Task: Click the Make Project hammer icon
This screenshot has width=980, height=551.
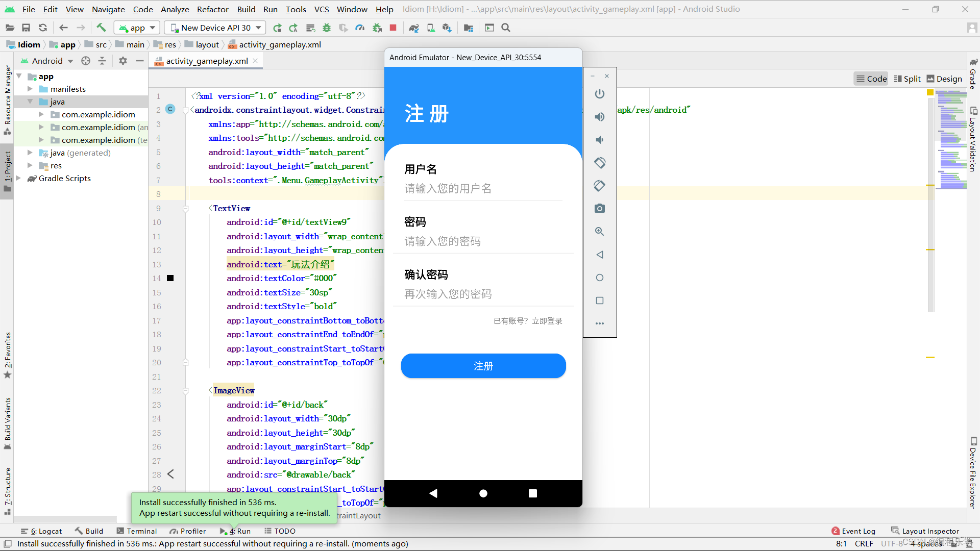Action: pos(101,28)
